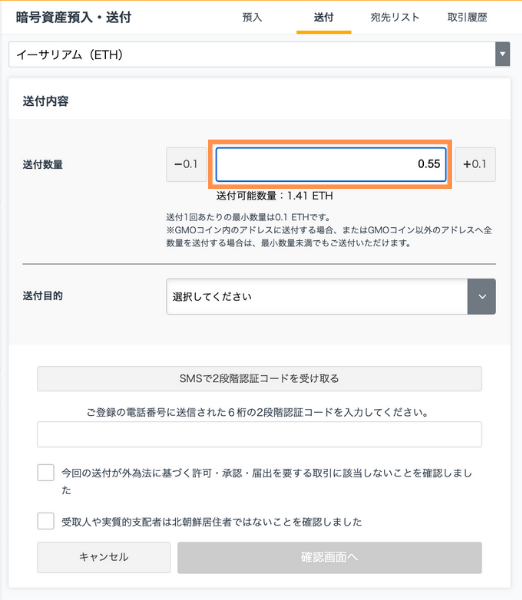Select the 送付 tab
The image size is (522, 600).
click(324, 18)
